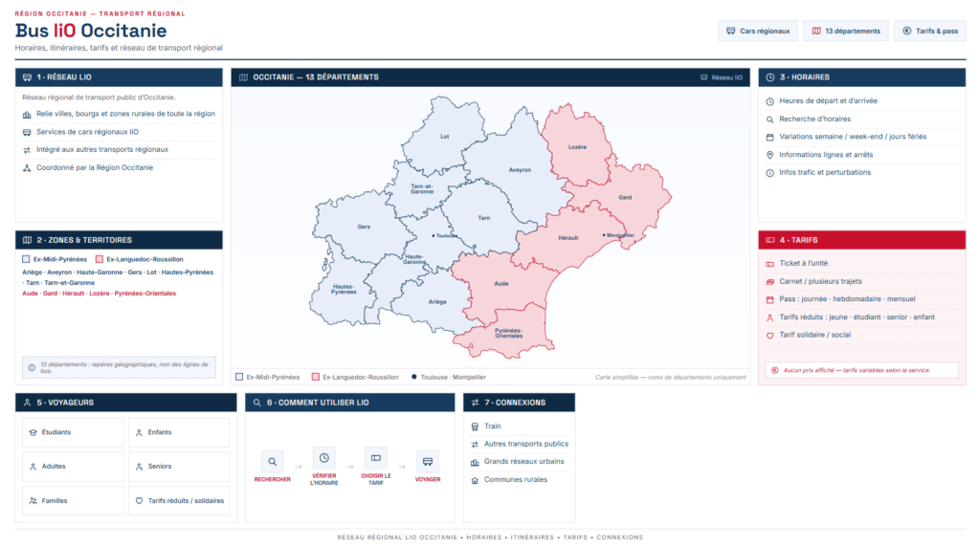Click Ex-Languedoc-Roussillon swatch in Zones panel
Image resolution: width=980 pixels, height=547 pixels.
(x=100, y=259)
